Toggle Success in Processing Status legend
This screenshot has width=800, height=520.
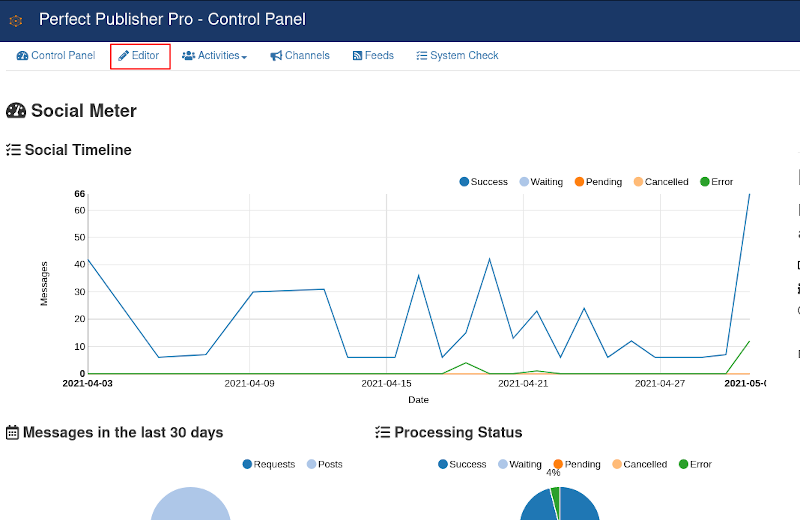click(462, 464)
